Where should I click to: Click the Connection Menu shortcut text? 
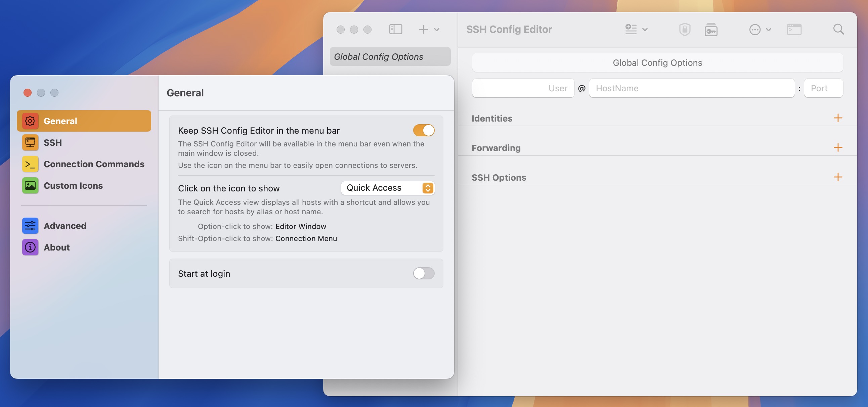point(306,238)
